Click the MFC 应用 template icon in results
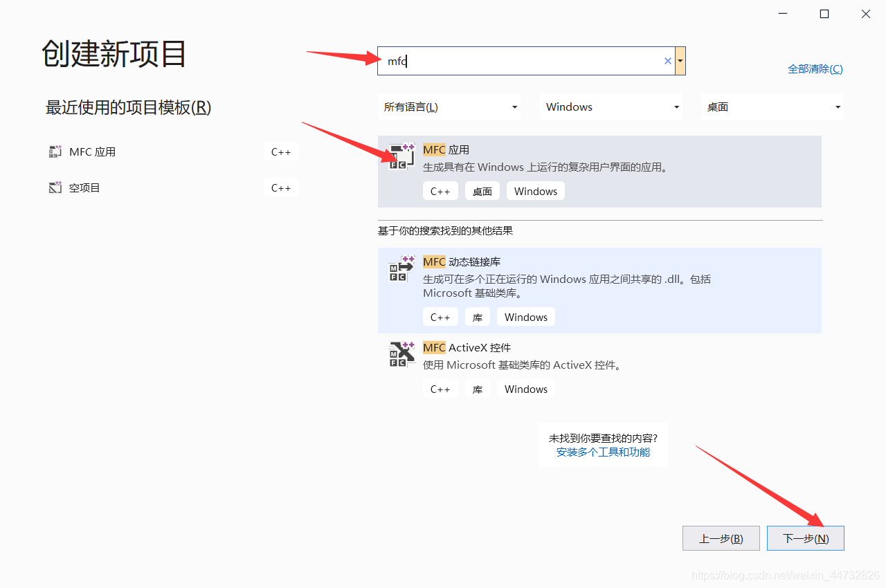This screenshot has width=886, height=588. pos(401,157)
